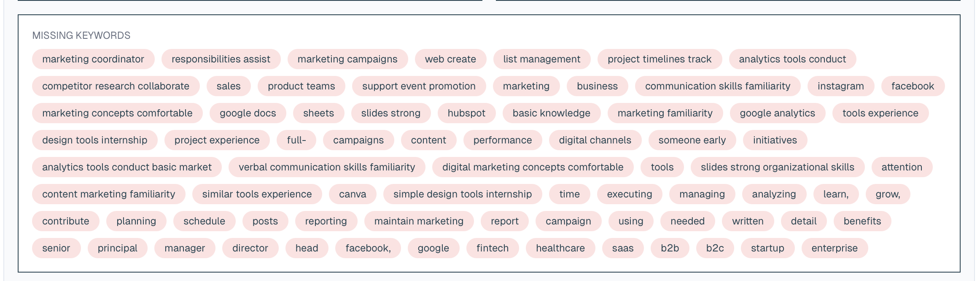Select the competitor research collaborate tag
This screenshot has width=980, height=281.
(x=116, y=86)
